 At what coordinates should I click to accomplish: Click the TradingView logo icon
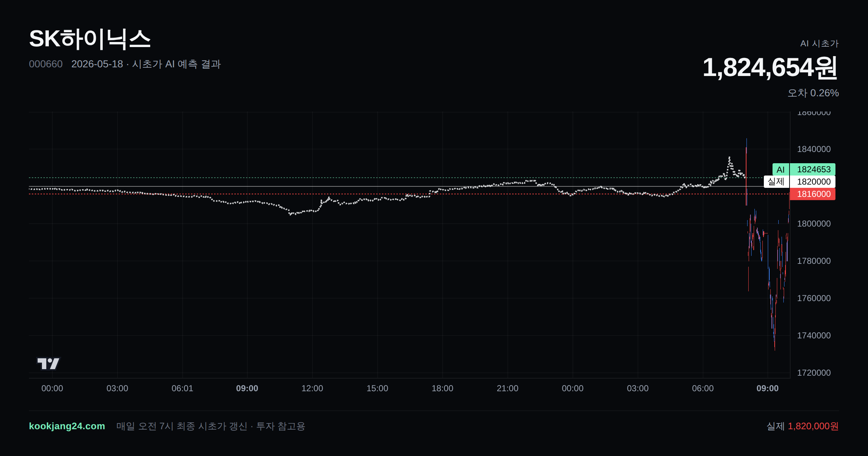(x=48, y=363)
